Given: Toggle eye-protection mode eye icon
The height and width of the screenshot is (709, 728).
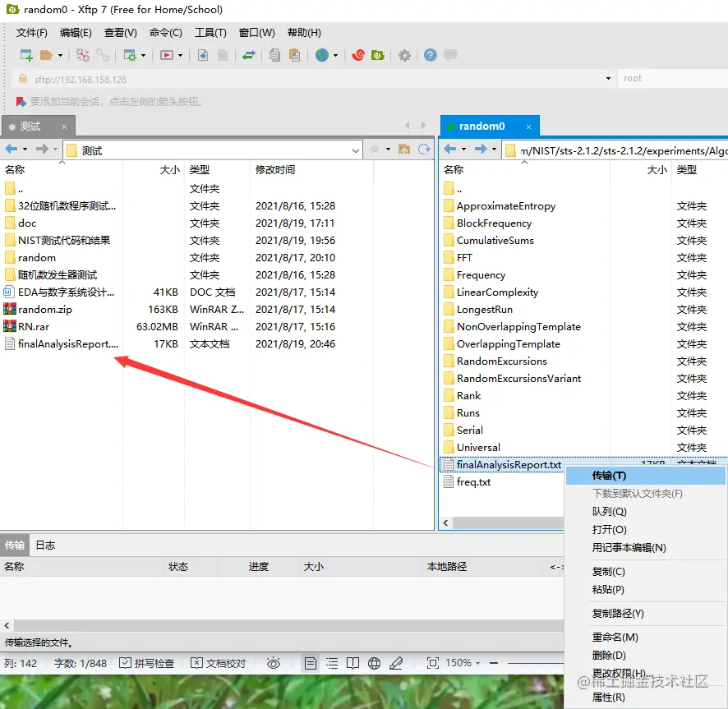Looking at the screenshot, I should pos(274,663).
